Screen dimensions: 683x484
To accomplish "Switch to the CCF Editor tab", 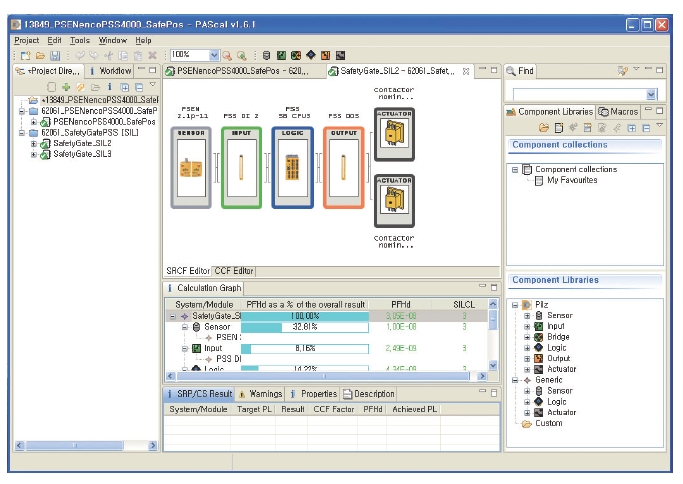I will point(234,271).
